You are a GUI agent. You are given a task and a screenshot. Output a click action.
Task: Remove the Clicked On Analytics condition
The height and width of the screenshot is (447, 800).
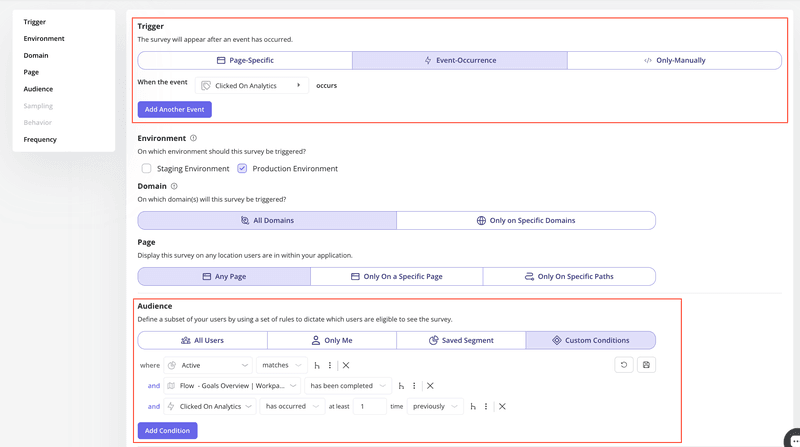(x=502, y=407)
